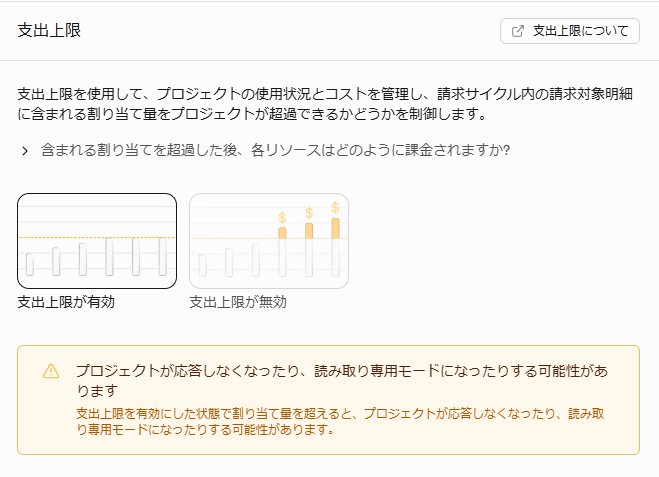Click the yellow warning triangle icon

tap(51, 371)
